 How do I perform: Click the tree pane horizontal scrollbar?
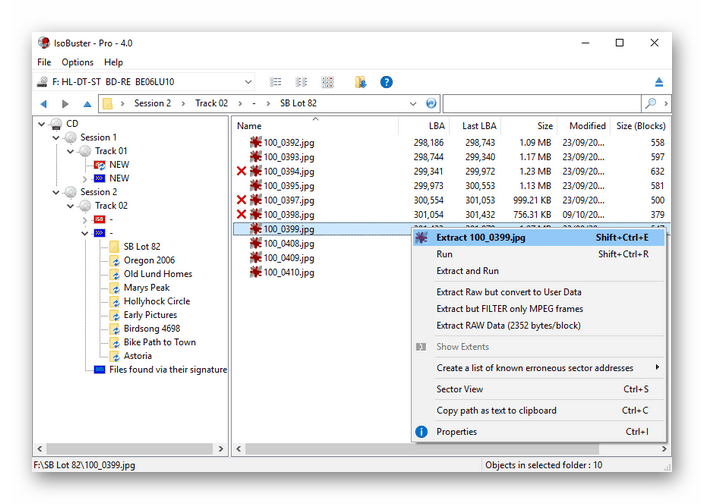(130, 449)
